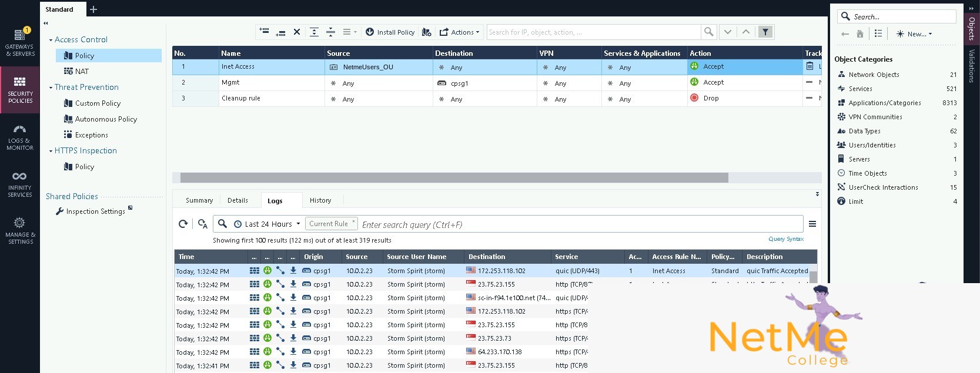Open the New... object dropdown
The image size is (980, 373).
(914, 34)
